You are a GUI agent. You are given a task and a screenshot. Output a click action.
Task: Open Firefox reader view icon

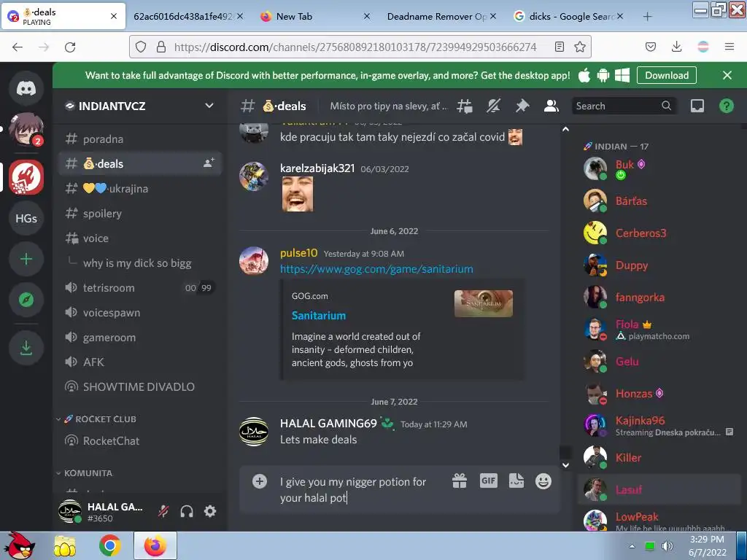pos(560,47)
